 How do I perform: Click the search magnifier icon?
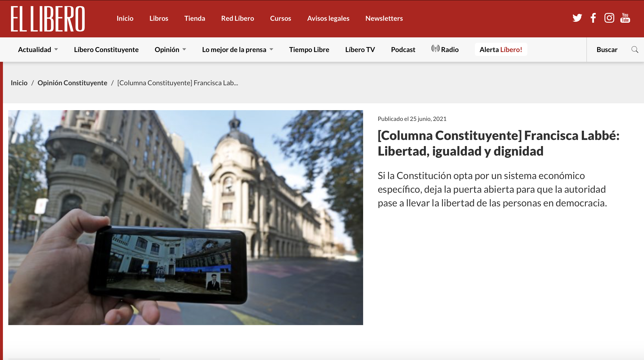click(x=635, y=50)
